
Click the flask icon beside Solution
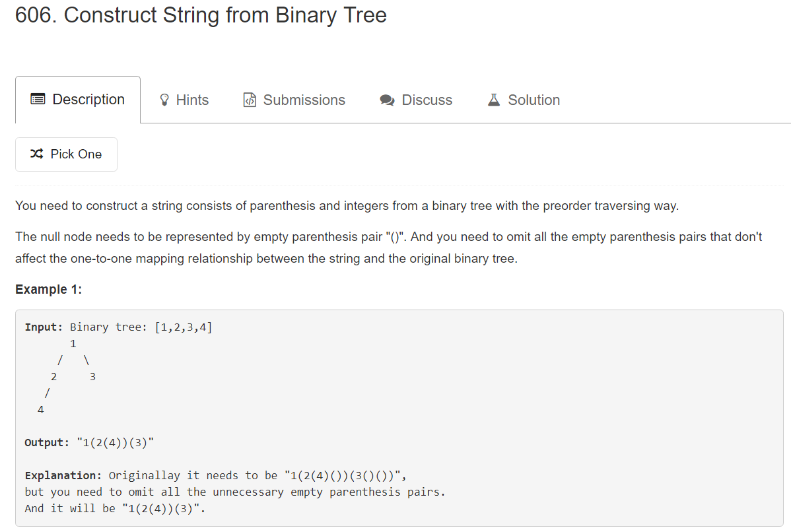pyautogui.click(x=494, y=100)
